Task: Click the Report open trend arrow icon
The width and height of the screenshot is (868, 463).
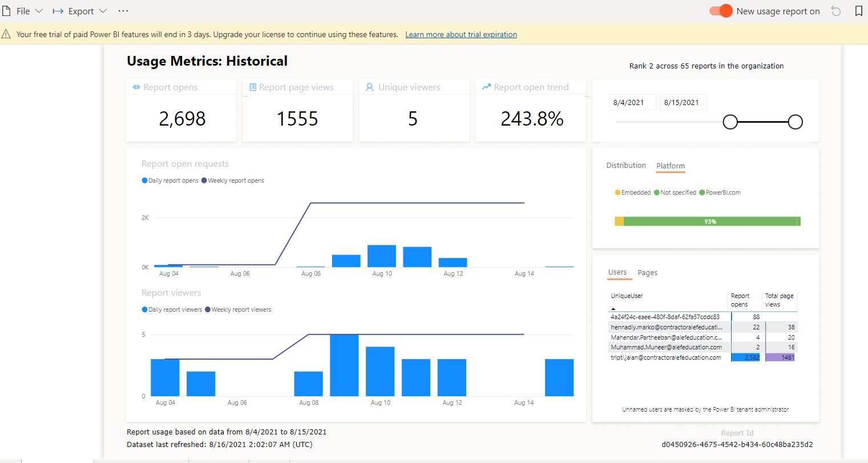Action: pos(486,87)
